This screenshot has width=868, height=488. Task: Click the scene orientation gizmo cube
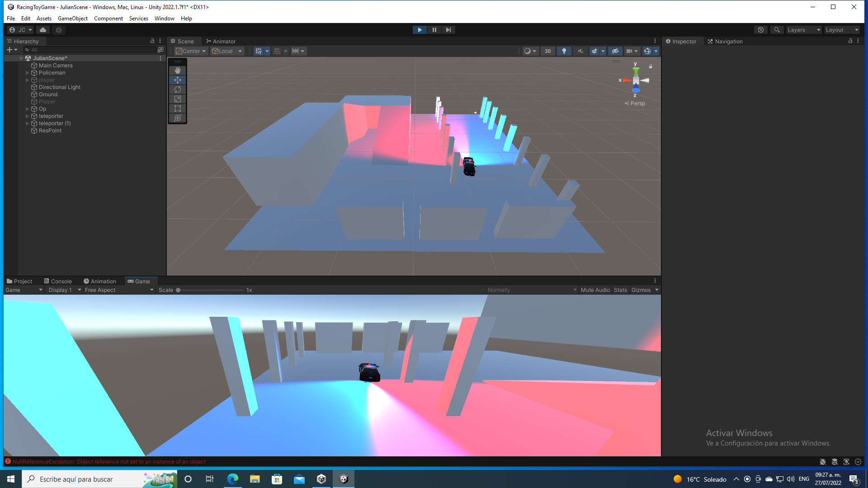pyautogui.click(x=636, y=80)
